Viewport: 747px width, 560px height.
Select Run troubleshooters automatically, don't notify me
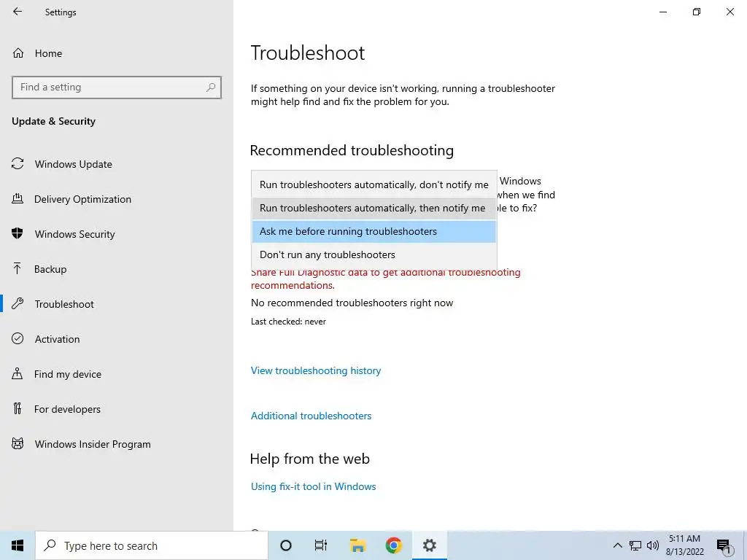coord(374,184)
